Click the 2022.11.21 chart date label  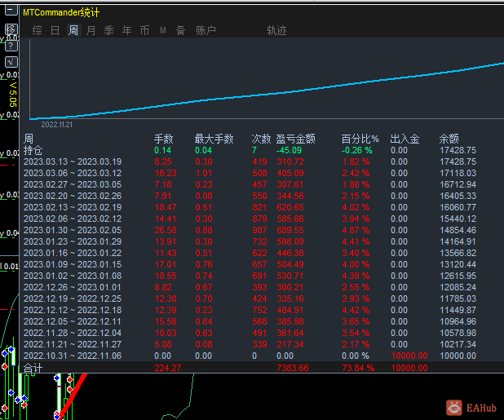56,125
